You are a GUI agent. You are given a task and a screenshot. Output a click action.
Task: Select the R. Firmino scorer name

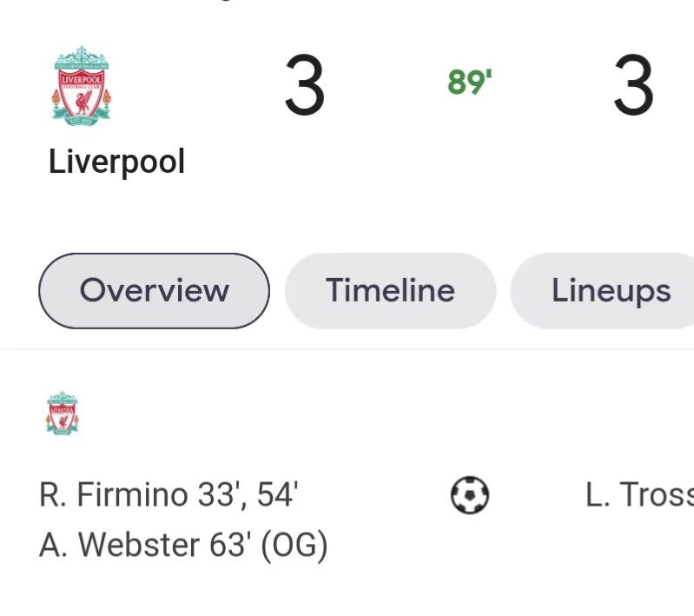[x=113, y=495]
